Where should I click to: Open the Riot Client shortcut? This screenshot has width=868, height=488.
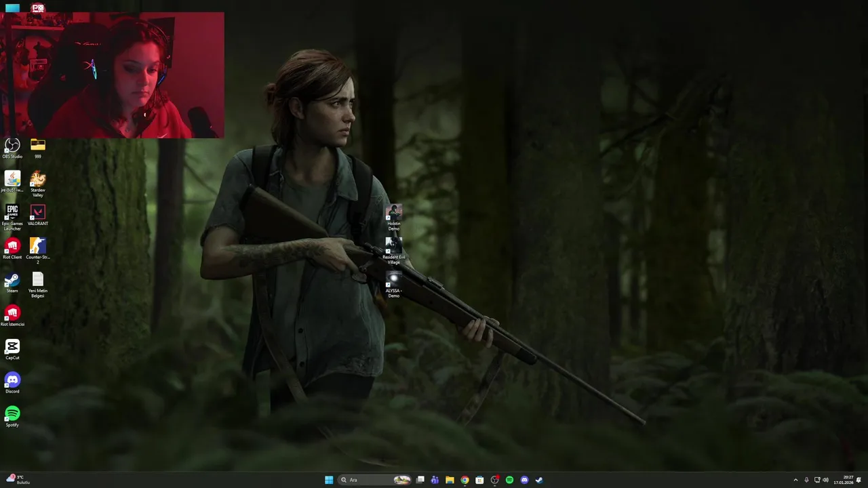[12, 249]
